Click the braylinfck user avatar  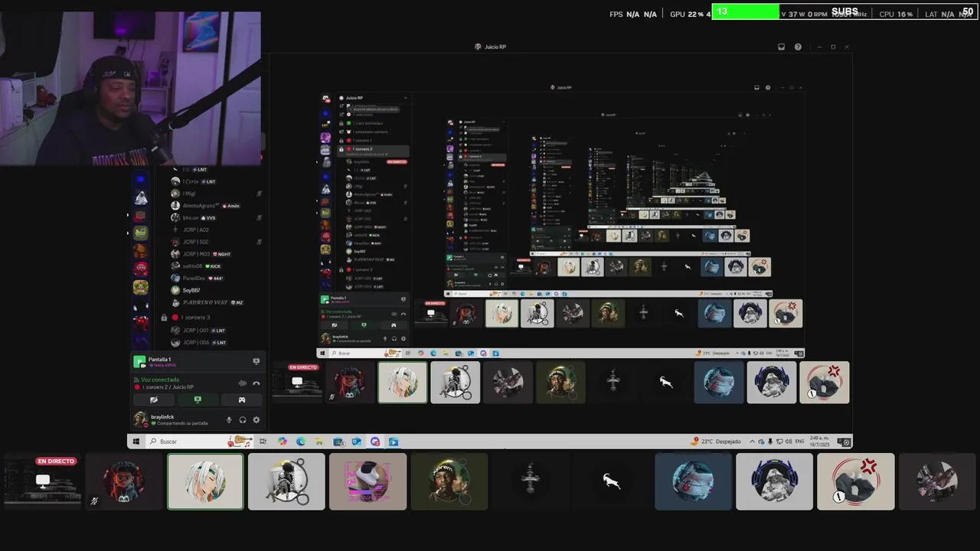[141, 419]
